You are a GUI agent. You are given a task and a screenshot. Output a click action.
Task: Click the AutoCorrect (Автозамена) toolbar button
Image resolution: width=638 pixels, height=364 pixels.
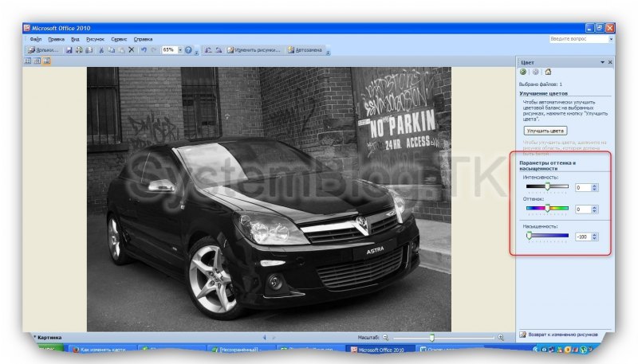pos(305,50)
